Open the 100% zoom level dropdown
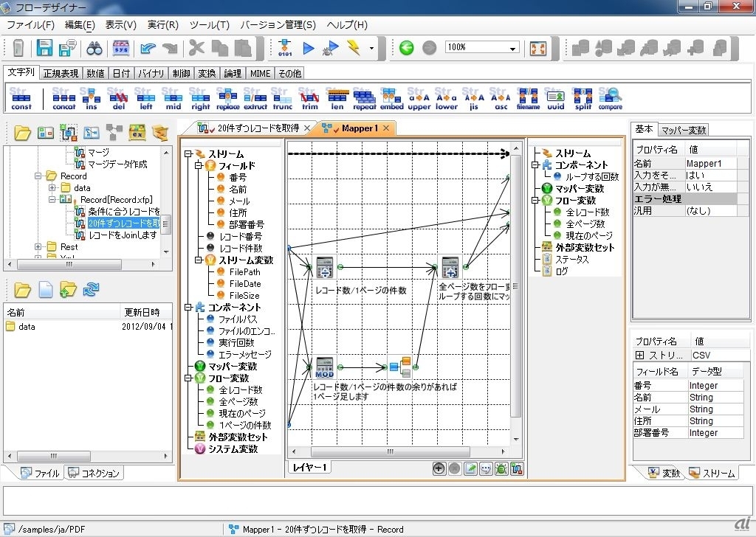Screen dimensions: 756x537 (x=513, y=48)
